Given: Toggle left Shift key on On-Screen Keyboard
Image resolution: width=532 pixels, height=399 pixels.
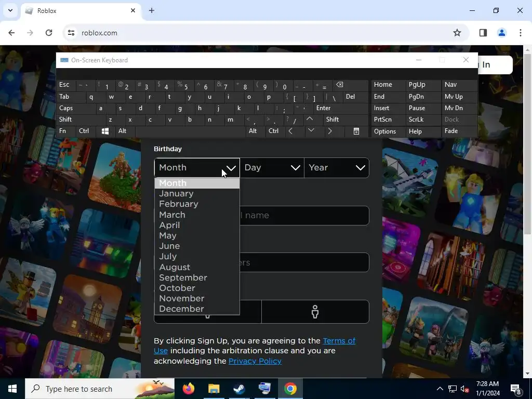Looking at the screenshot, I should (x=82, y=119).
